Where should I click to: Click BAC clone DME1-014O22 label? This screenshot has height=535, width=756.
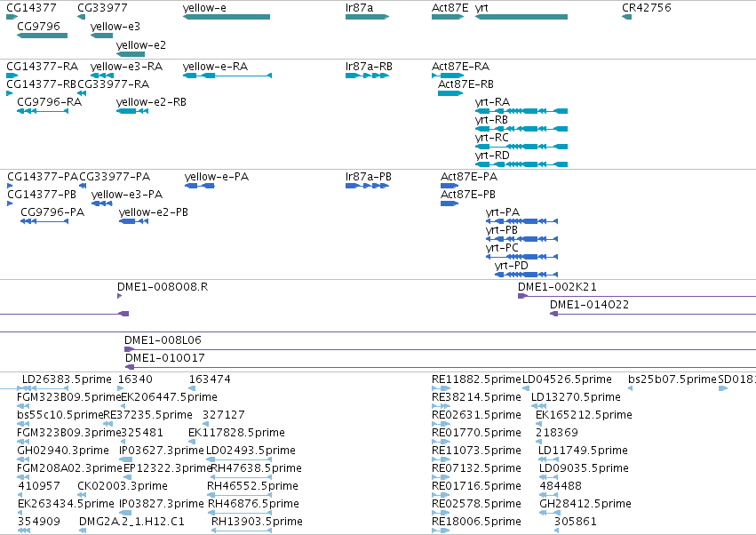click(589, 305)
